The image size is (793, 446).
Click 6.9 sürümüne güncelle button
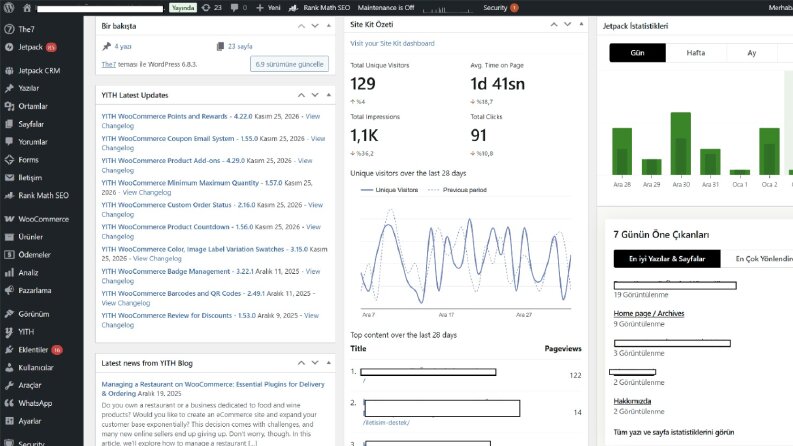coord(289,64)
